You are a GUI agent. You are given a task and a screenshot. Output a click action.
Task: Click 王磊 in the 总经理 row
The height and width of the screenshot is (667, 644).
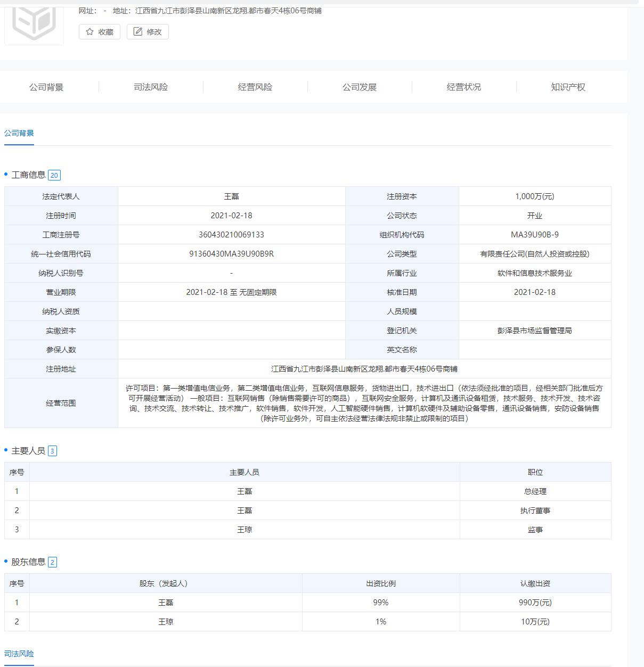[244, 491]
